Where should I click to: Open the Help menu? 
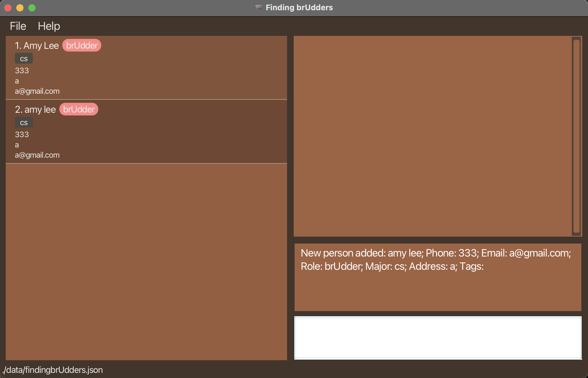[49, 26]
